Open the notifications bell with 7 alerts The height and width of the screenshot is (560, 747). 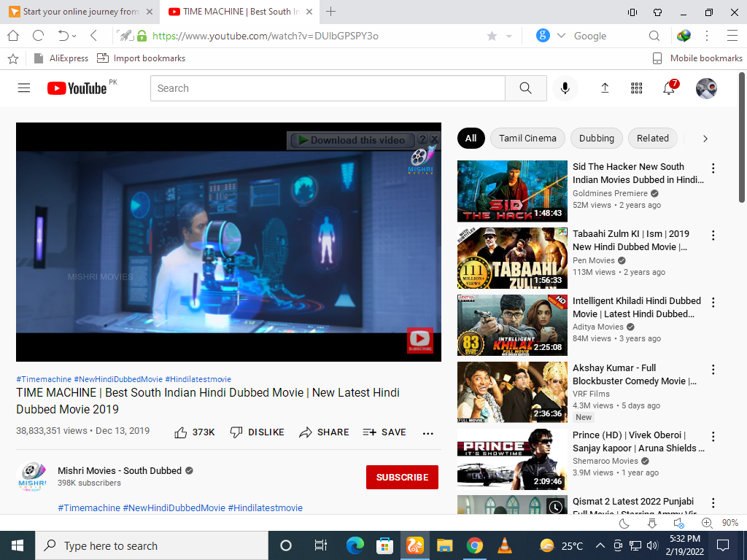point(670,87)
